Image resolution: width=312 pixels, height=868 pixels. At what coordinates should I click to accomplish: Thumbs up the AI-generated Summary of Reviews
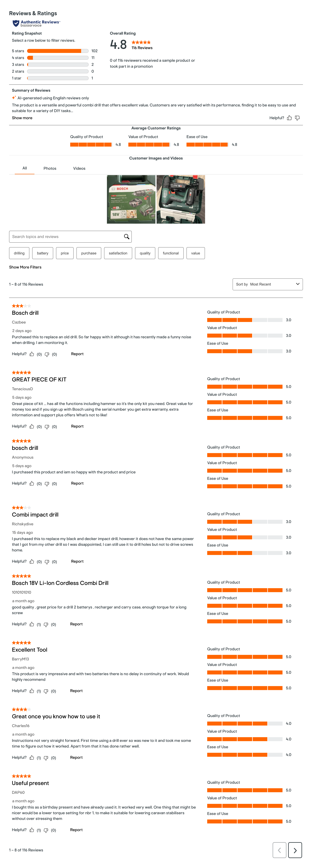289,118
